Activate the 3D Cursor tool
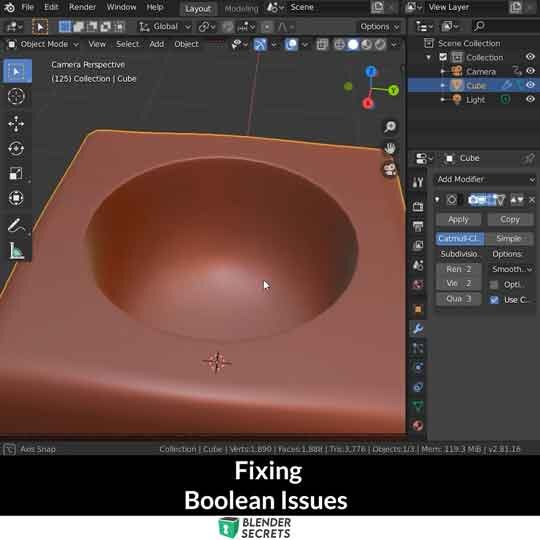540x540 pixels. coord(16,96)
